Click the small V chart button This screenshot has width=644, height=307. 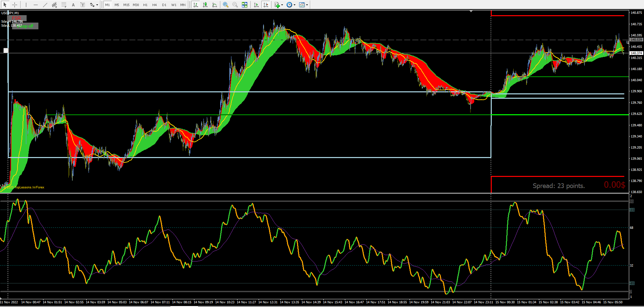[6, 51]
